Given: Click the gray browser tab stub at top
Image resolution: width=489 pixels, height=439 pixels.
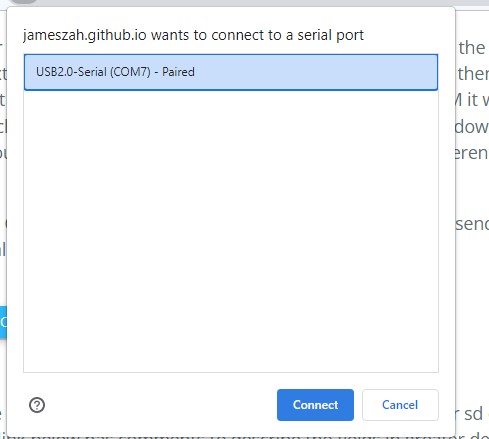Looking at the screenshot, I should pos(22,2).
